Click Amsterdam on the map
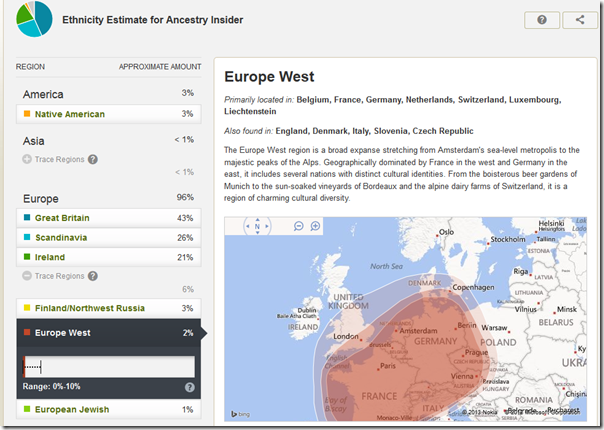 click(418, 331)
